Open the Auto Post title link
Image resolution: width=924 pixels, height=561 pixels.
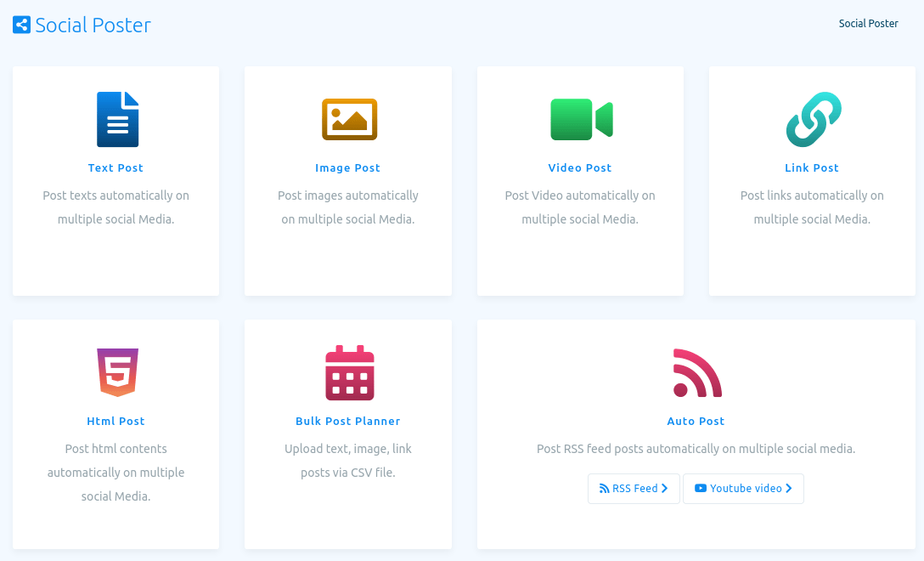(696, 422)
